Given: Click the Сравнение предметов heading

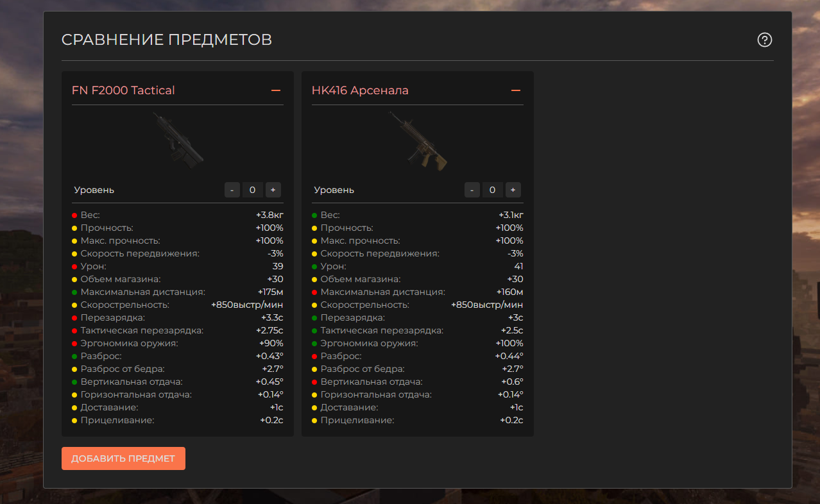Looking at the screenshot, I should 167,40.
